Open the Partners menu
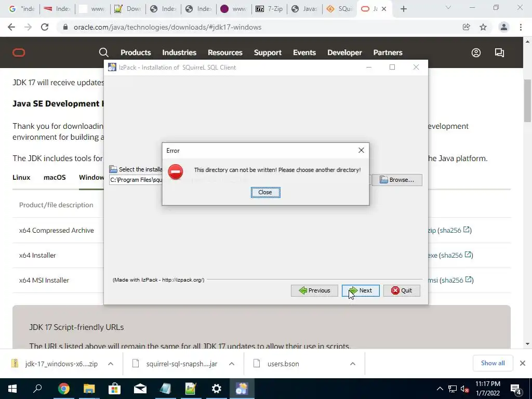The image size is (532, 399). [x=388, y=52]
